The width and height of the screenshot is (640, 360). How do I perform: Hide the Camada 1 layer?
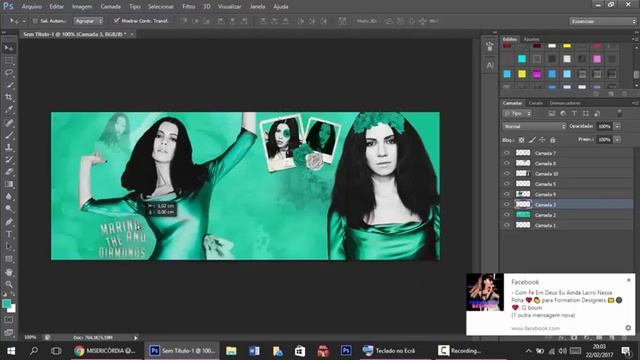507,225
